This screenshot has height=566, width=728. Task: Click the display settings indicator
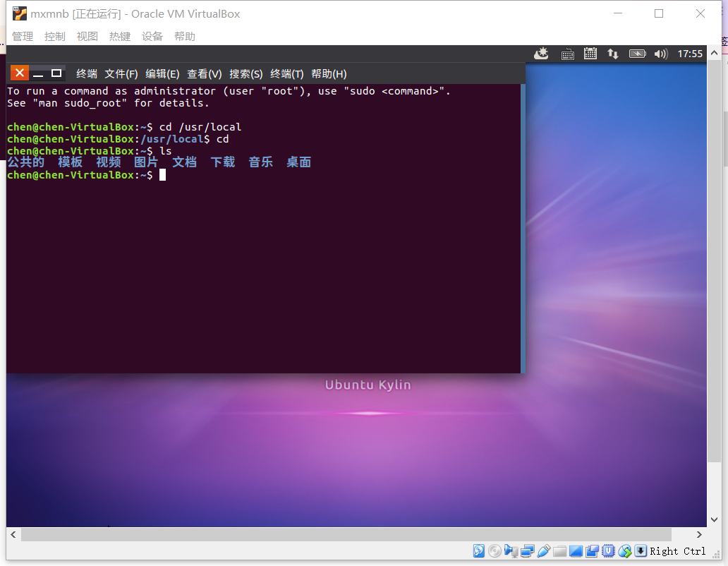coord(576,550)
